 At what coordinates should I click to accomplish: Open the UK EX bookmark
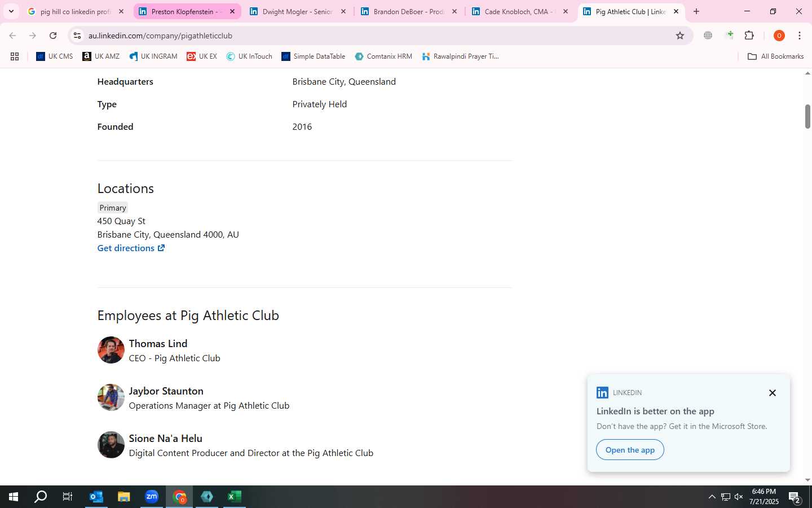(x=202, y=56)
